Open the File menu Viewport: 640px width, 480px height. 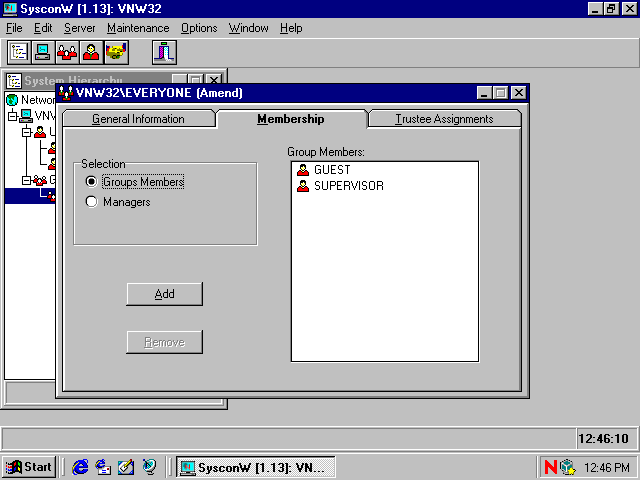click(x=14, y=28)
